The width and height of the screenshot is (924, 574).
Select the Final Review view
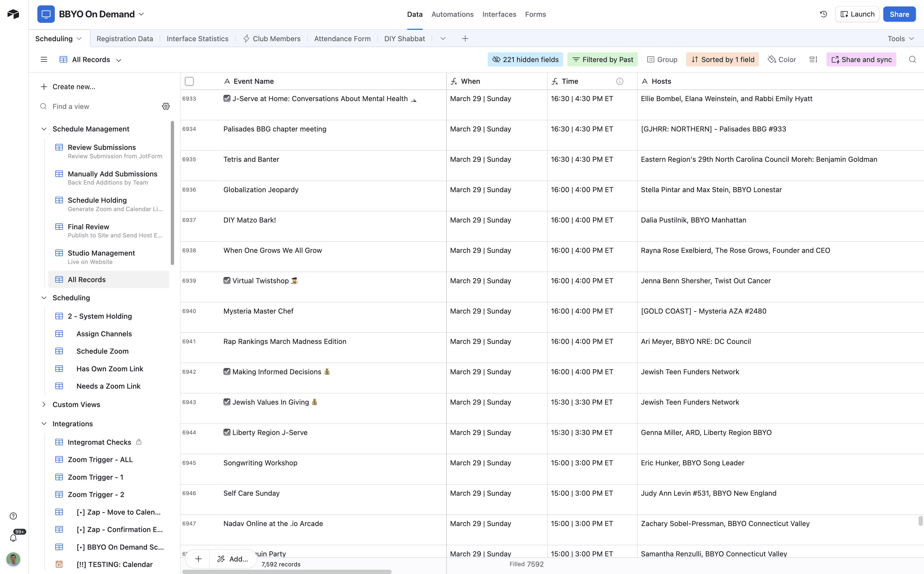tap(109, 230)
